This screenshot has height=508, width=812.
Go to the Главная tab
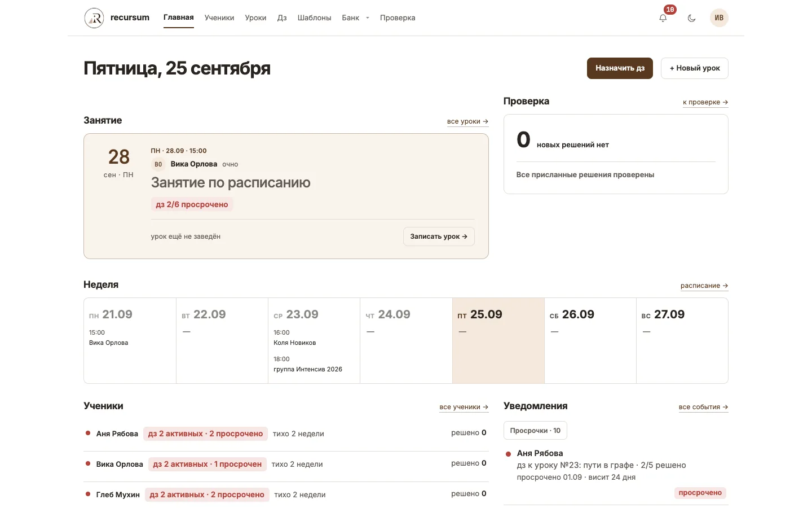click(179, 17)
